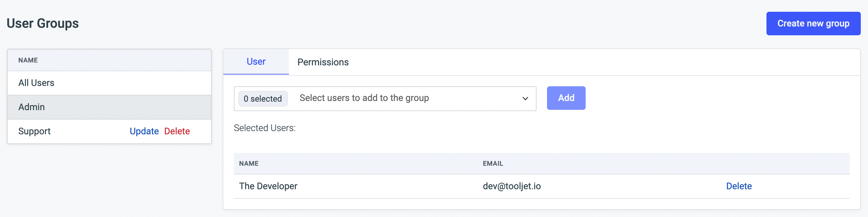Screen dimensions: 868x217
Task: Switch to the User tab
Action: pyautogui.click(x=256, y=61)
